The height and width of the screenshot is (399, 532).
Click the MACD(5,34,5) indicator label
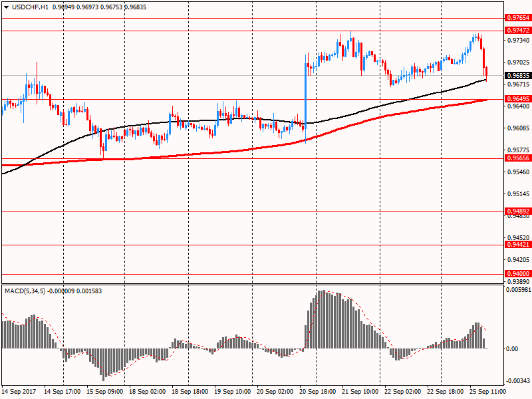click(25, 291)
